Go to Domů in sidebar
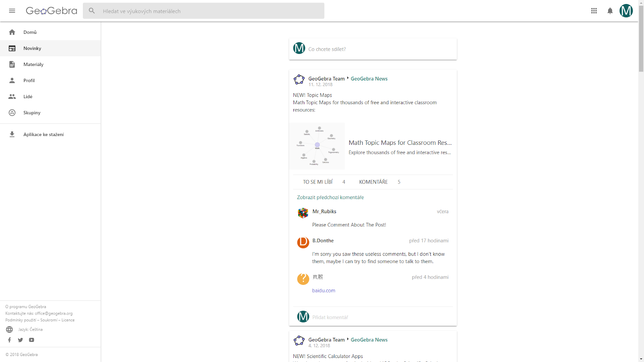 [x=50, y=32]
